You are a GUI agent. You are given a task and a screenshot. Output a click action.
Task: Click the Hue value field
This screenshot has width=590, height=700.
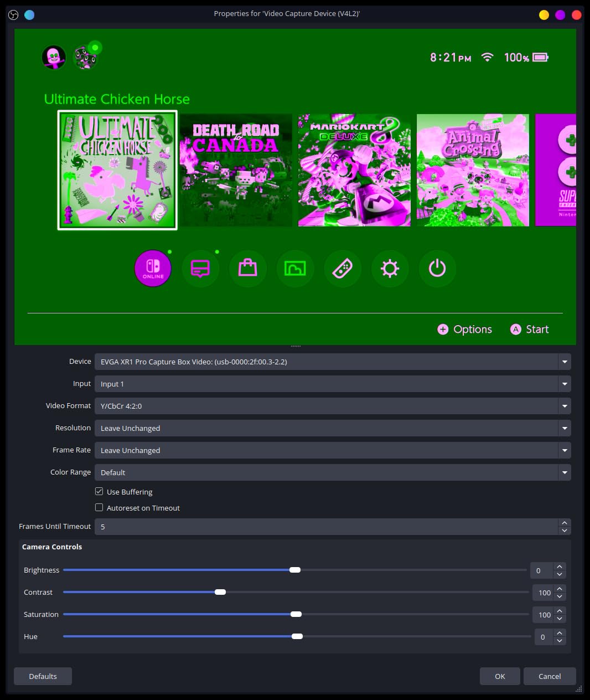[544, 637]
